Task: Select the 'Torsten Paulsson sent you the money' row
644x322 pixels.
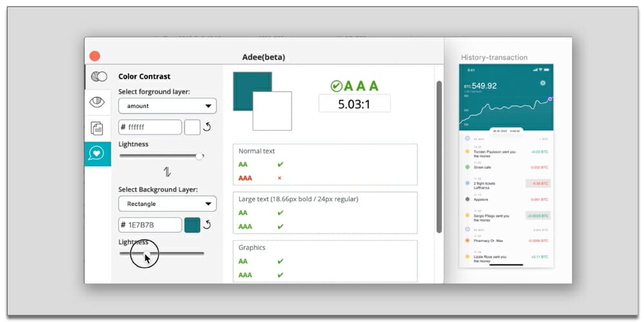Action: pyautogui.click(x=506, y=153)
